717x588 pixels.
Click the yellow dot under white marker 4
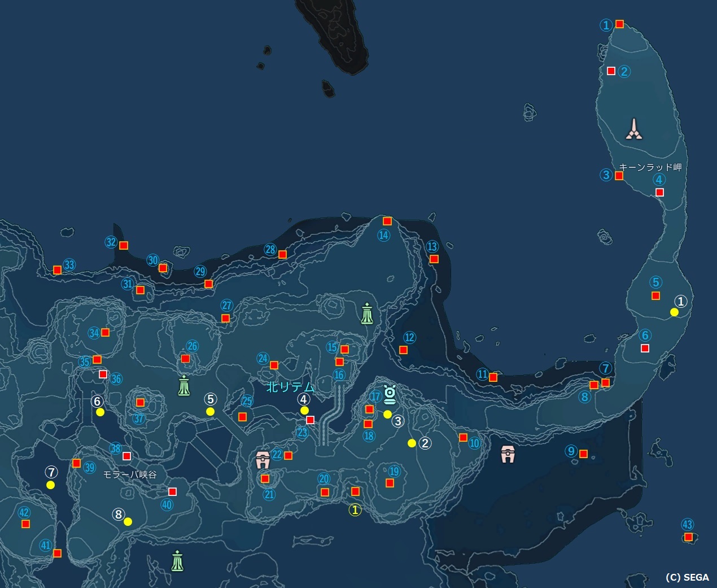click(304, 411)
